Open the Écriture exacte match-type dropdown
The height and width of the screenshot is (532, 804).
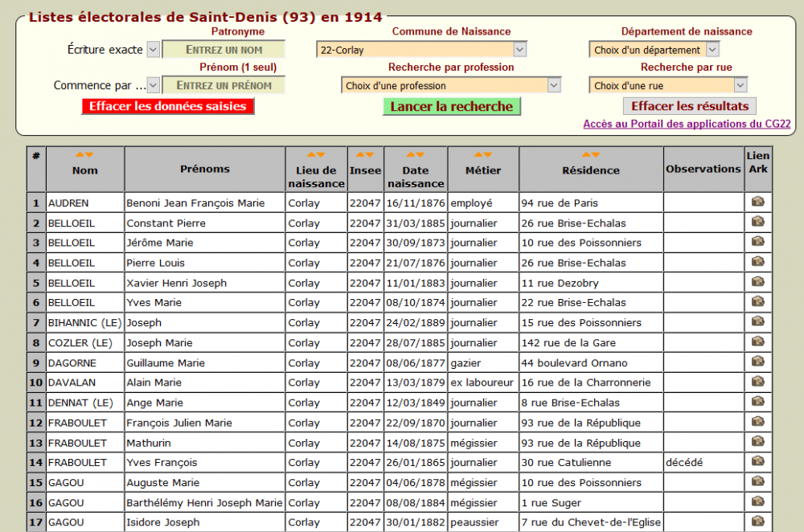click(x=153, y=50)
